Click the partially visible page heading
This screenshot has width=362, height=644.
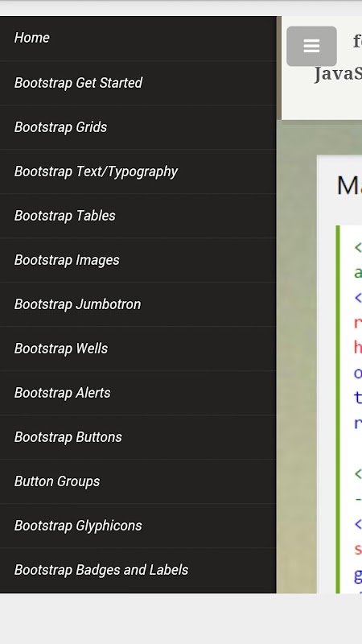(349, 186)
